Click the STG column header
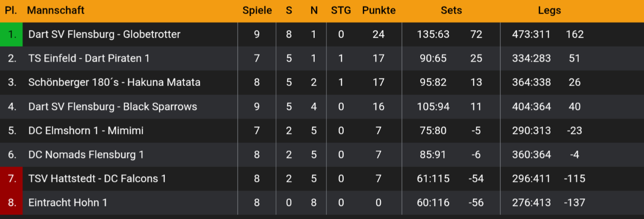The height and width of the screenshot is (219, 644). coord(341,10)
